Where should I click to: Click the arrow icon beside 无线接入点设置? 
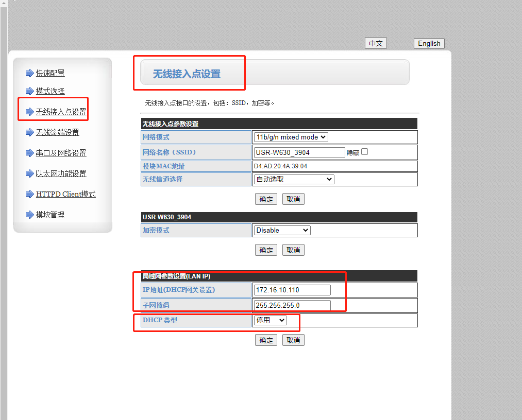pos(29,112)
